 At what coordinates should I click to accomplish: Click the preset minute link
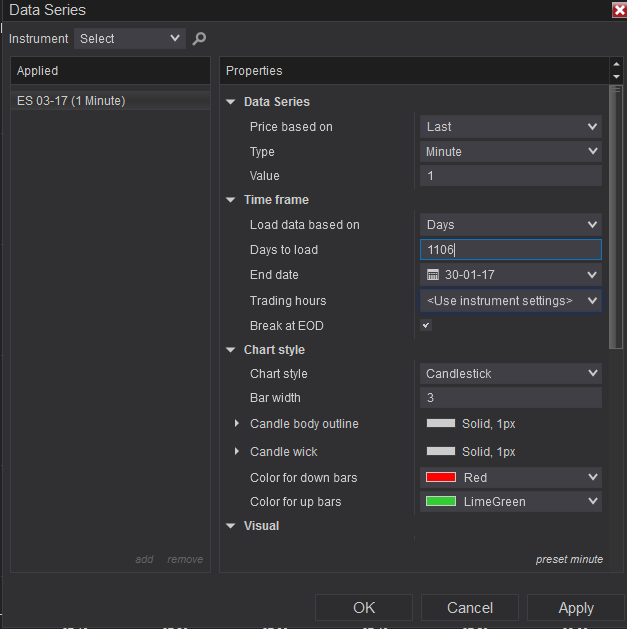pos(569,559)
